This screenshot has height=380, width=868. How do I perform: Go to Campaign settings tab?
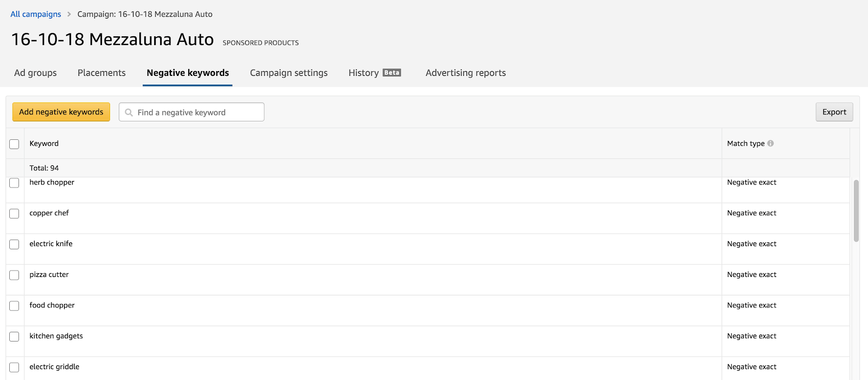(289, 73)
